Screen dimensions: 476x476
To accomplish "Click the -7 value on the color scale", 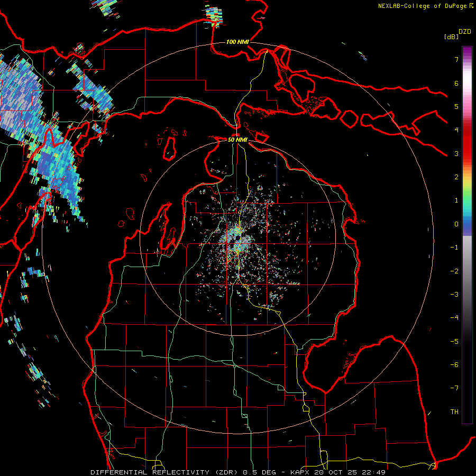I will point(454,388).
